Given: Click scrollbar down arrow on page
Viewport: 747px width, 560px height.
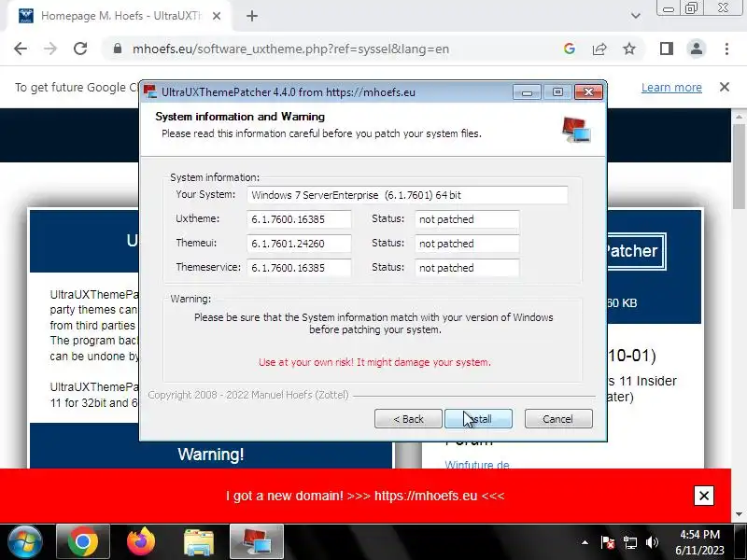Looking at the screenshot, I should (739, 514).
